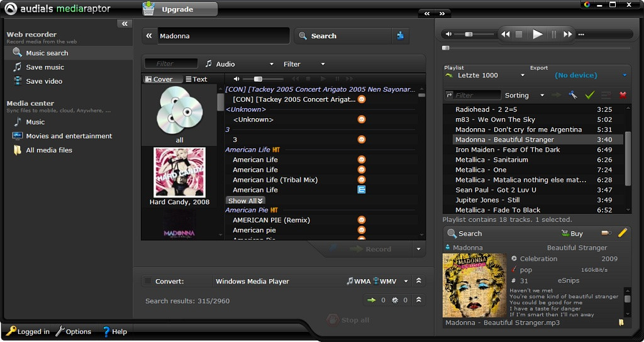Click source icon for AMERICAN PIE (Remix)
The image size is (644, 342).
pyautogui.click(x=362, y=220)
